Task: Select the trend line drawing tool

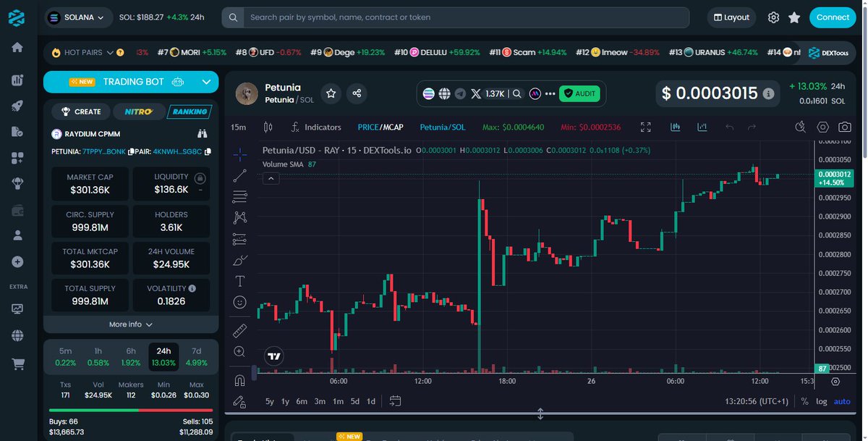Action: [x=240, y=175]
